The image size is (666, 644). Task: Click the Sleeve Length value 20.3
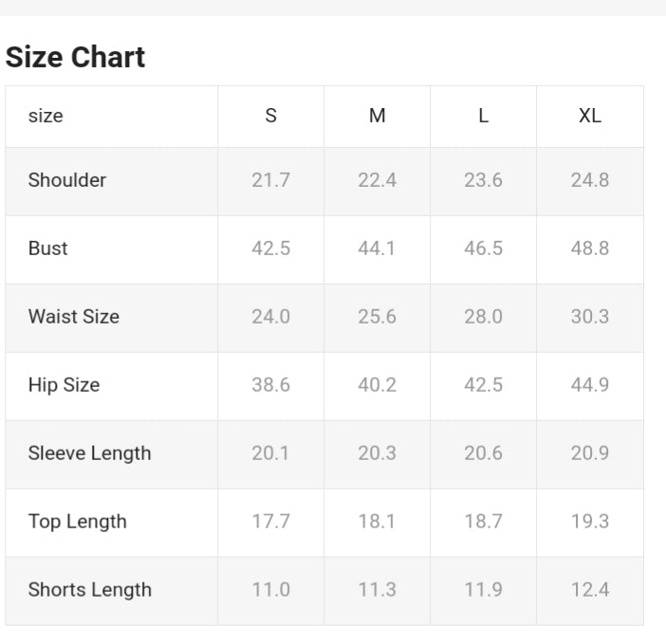pyautogui.click(x=378, y=453)
